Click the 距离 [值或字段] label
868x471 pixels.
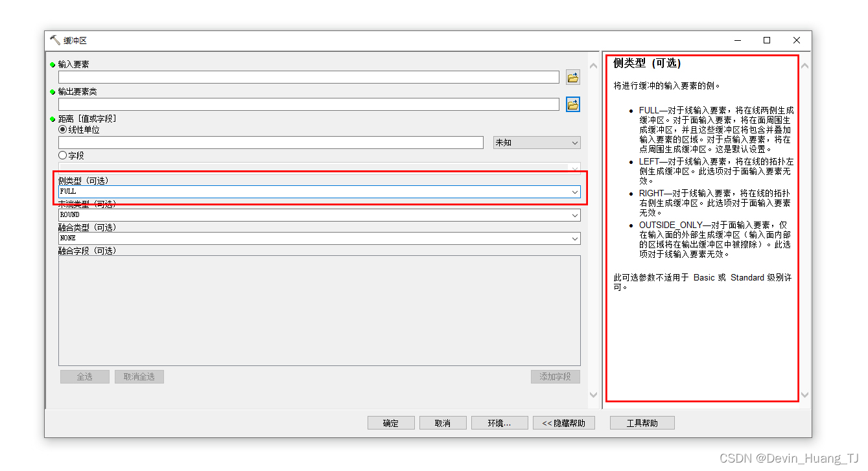[88, 119]
